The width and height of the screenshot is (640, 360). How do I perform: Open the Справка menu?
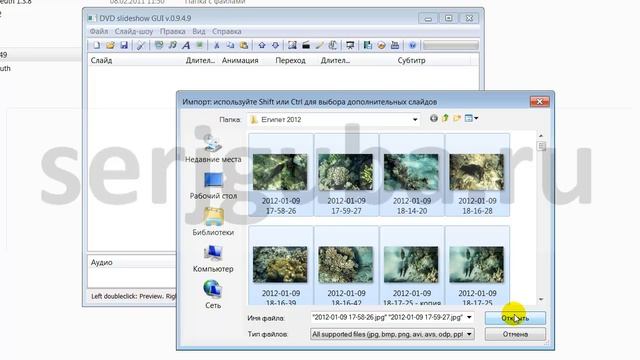227,31
